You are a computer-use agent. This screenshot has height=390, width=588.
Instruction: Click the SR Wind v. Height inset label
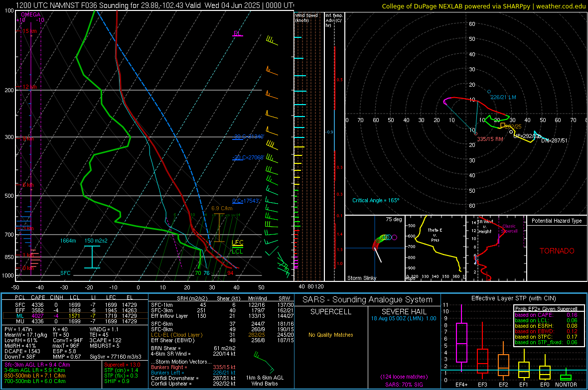click(x=485, y=227)
